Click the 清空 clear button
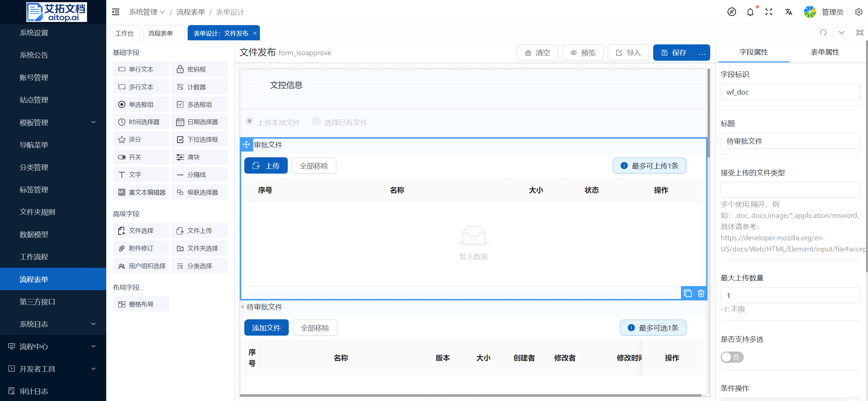Image resolution: width=868 pixels, height=401 pixels. point(537,53)
